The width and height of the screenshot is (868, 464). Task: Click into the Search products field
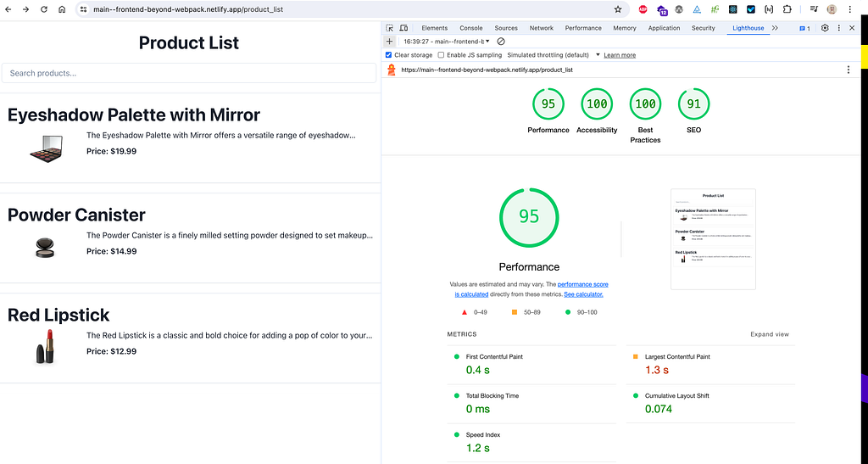[x=189, y=73]
